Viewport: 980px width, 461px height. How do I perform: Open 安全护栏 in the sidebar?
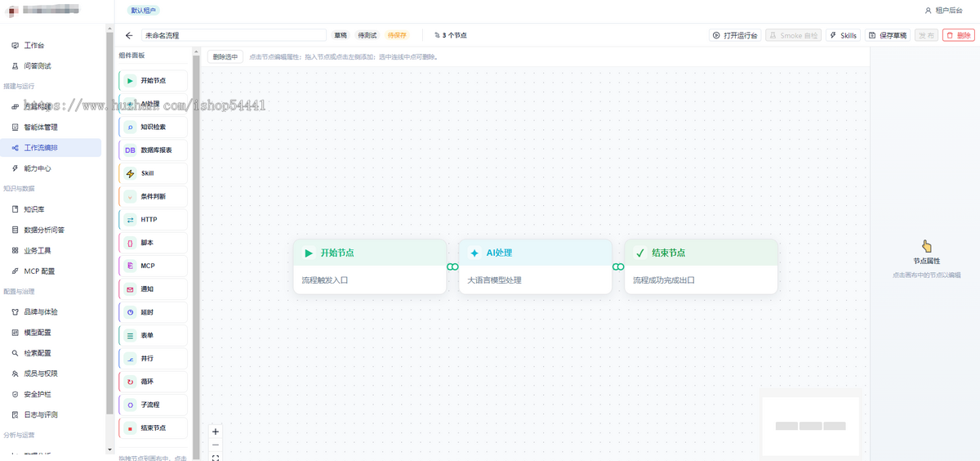[x=51, y=394]
